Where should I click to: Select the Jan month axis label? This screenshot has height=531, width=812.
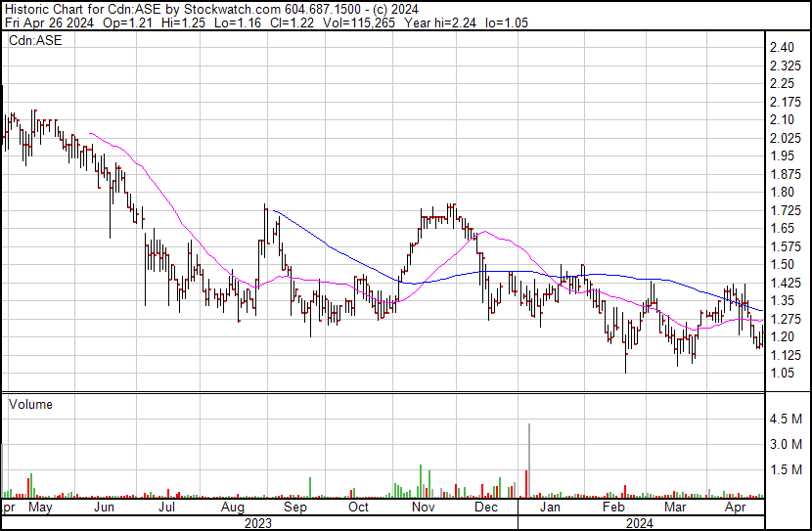tap(550, 507)
